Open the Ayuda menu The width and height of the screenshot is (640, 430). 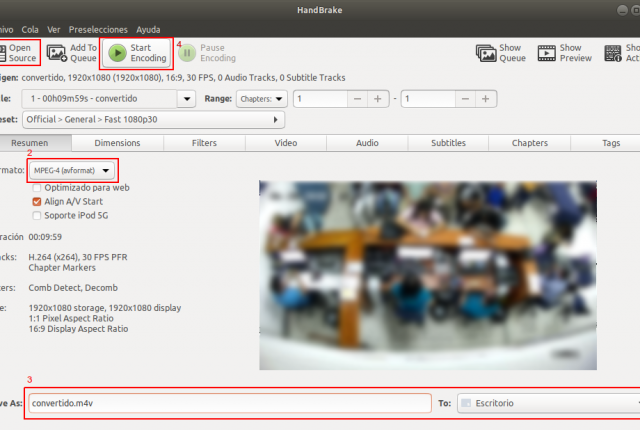148,29
